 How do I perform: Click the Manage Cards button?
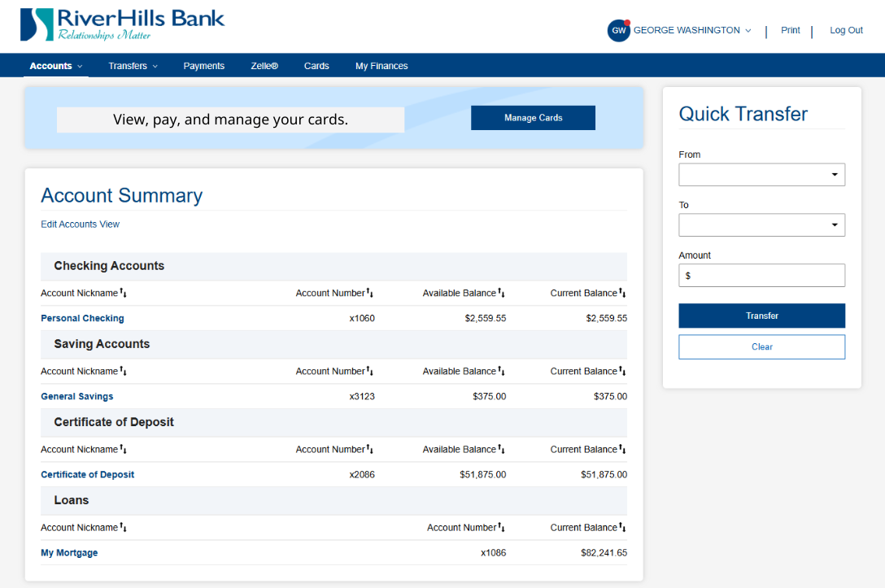click(533, 118)
